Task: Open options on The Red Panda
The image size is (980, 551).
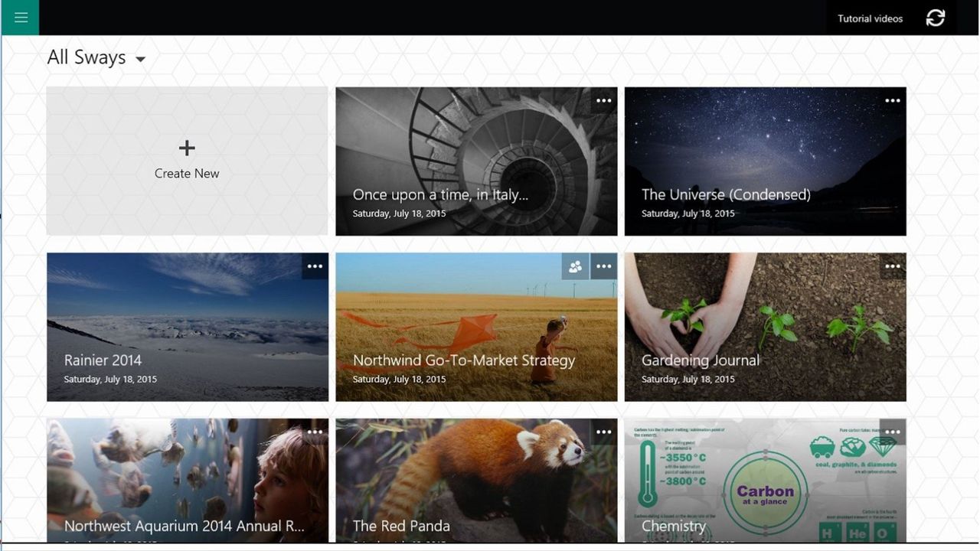Action: [x=604, y=432]
